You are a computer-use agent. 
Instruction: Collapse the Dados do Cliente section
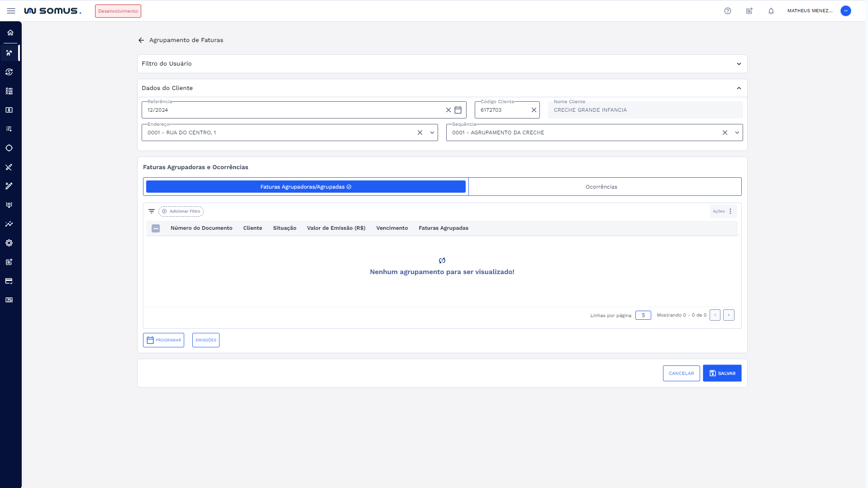click(739, 88)
